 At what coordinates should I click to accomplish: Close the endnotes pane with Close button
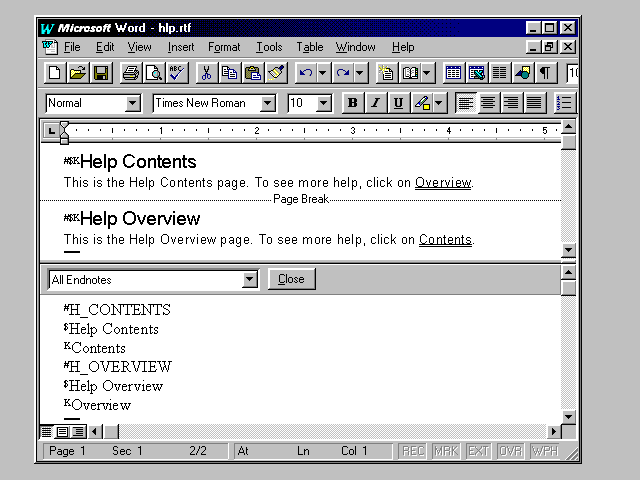click(x=291, y=279)
